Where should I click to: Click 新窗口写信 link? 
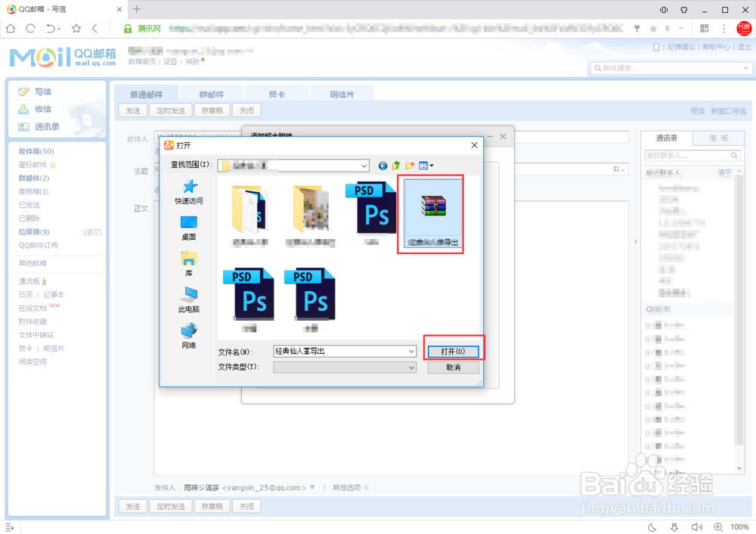(728, 111)
